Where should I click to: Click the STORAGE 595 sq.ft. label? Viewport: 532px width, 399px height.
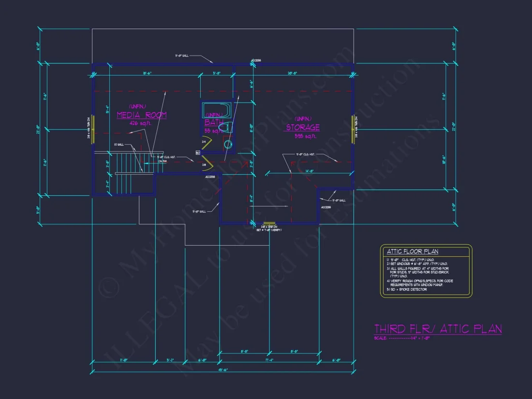tap(302, 128)
